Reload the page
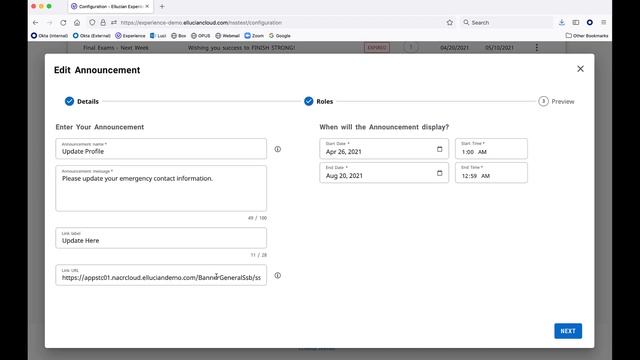Screen dimensions: 640x360 click(x=63, y=22)
